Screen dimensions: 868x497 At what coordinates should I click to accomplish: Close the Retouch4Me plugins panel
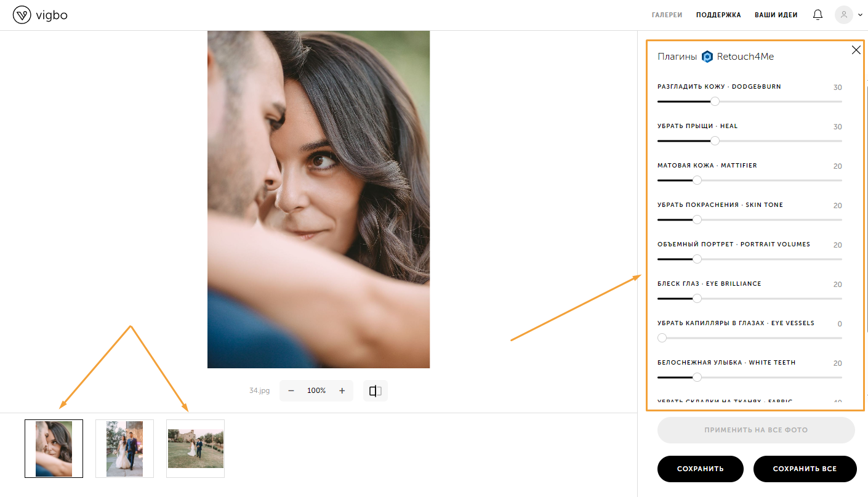coord(856,51)
